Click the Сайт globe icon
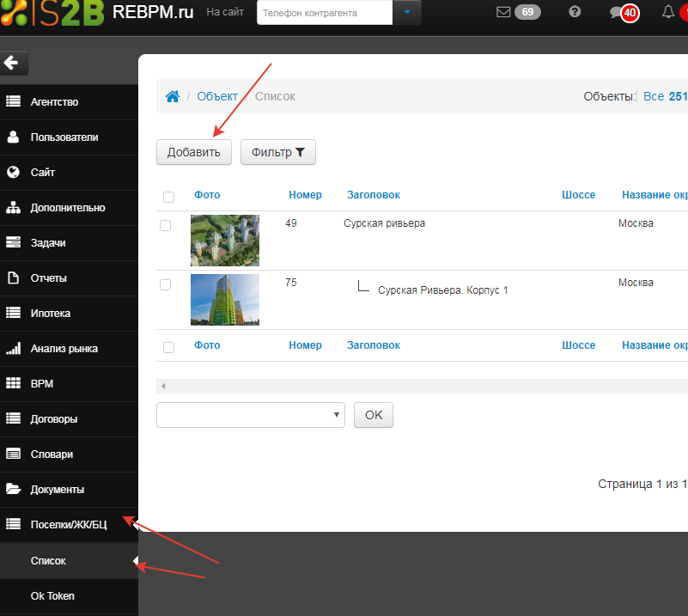The height and width of the screenshot is (616, 688). [x=13, y=172]
